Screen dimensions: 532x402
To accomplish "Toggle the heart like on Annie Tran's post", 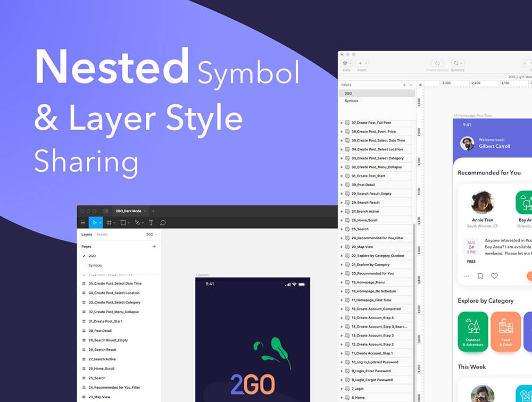I will pos(494,276).
